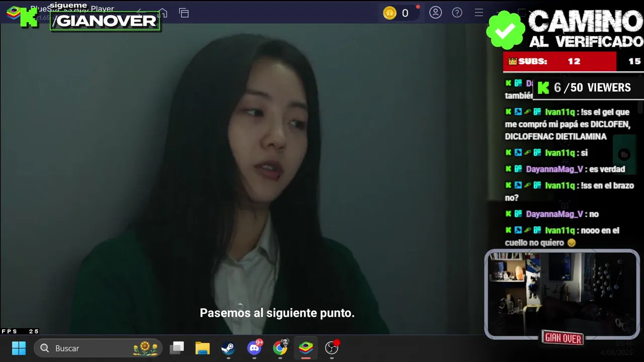Image resolution: width=644 pixels, height=362 pixels.
Task: Open the BlueStacks coin balance
Action: [x=396, y=13]
